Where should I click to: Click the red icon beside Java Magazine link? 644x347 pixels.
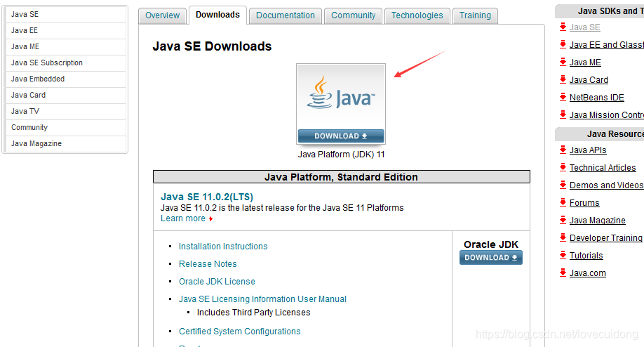click(x=563, y=220)
